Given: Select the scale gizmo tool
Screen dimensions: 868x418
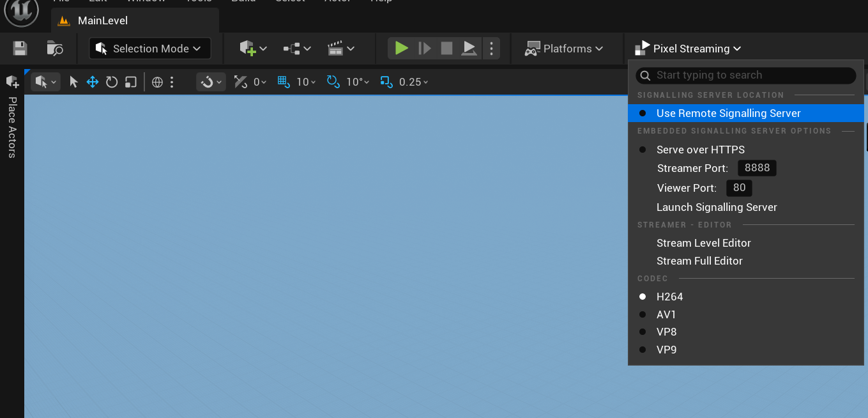Looking at the screenshot, I should (x=130, y=82).
